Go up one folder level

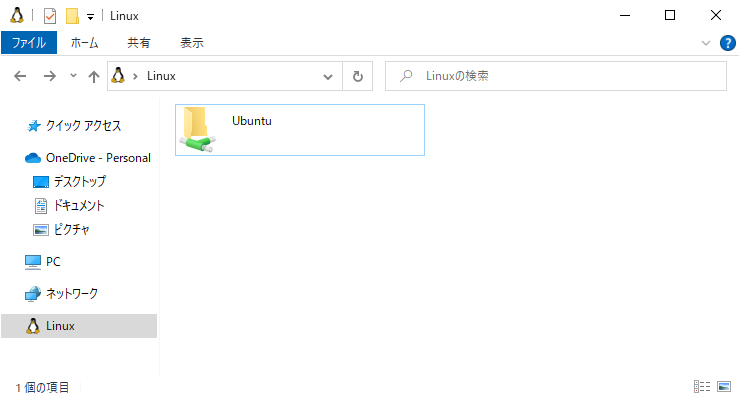(94, 76)
